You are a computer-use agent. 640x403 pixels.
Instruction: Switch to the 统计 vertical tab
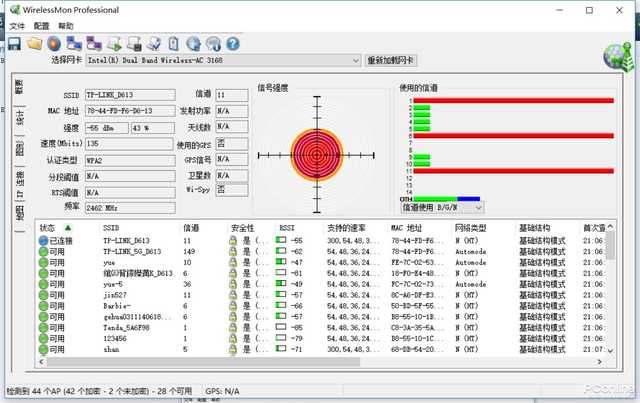20,118
